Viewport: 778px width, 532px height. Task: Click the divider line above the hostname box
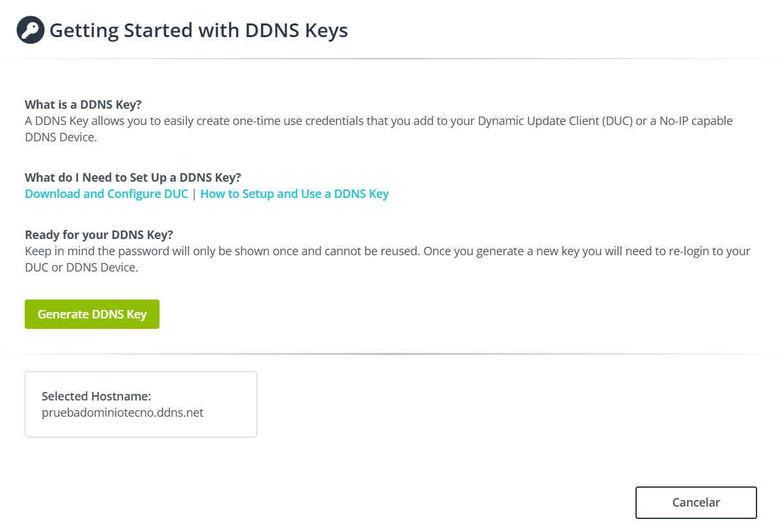389,354
